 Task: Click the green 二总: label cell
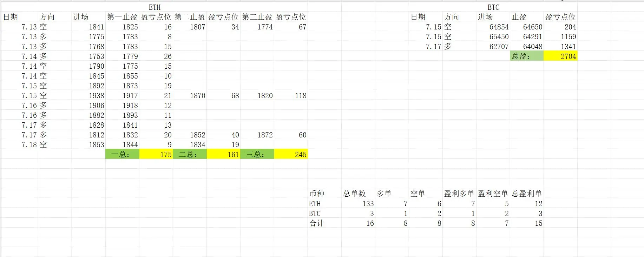pos(190,154)
